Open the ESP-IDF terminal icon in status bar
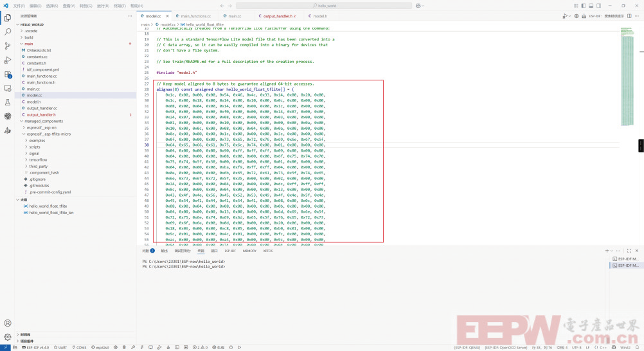 click(x=177, y=347)
